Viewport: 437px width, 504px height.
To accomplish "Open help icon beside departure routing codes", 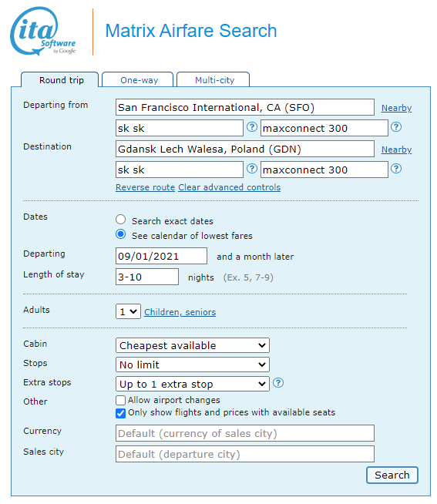I will pos(252,127).
